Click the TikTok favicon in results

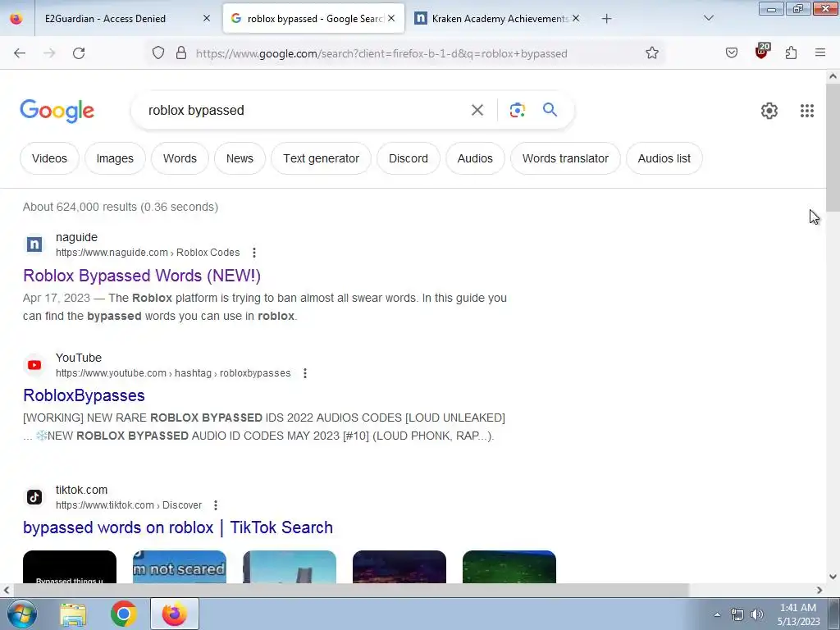point(34,497)
